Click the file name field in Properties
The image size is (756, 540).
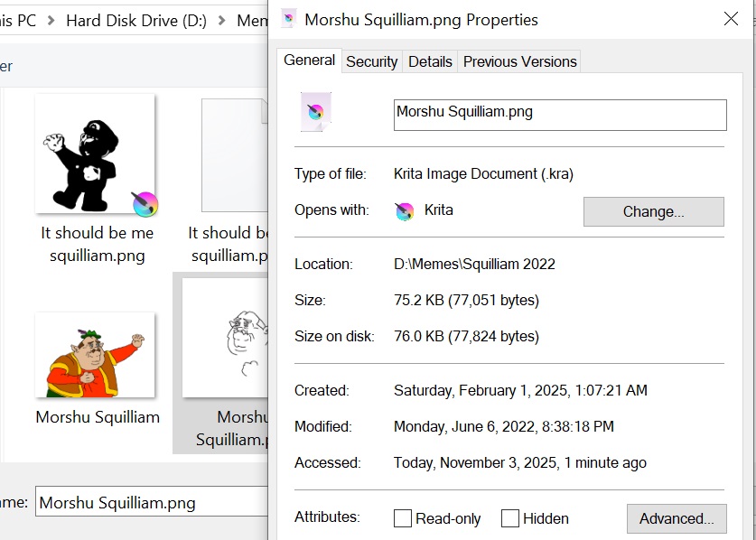tap(560, 115)
